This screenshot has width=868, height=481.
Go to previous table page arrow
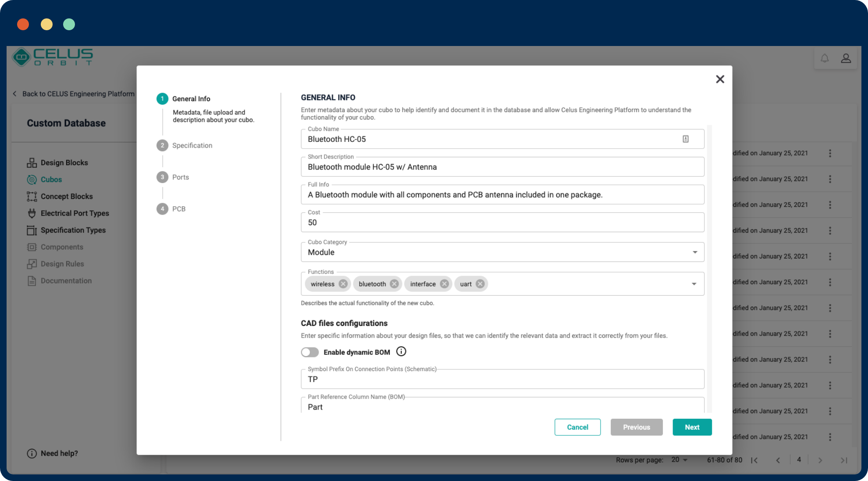tap(778, 460)
